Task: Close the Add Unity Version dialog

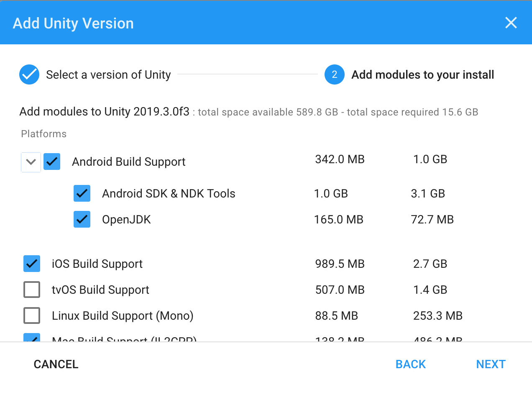Action: pyautogui.click(x=511, y=23)
